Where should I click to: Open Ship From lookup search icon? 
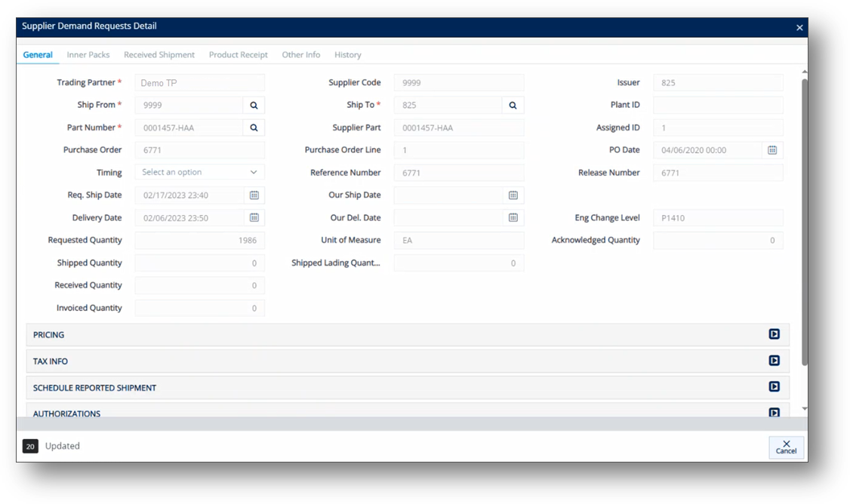254,105
